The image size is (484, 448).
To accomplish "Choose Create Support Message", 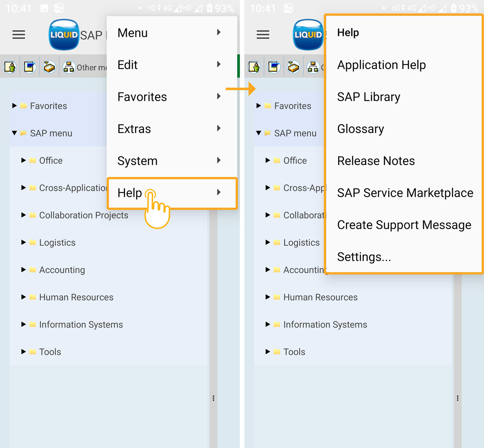I will click(404, 225).
